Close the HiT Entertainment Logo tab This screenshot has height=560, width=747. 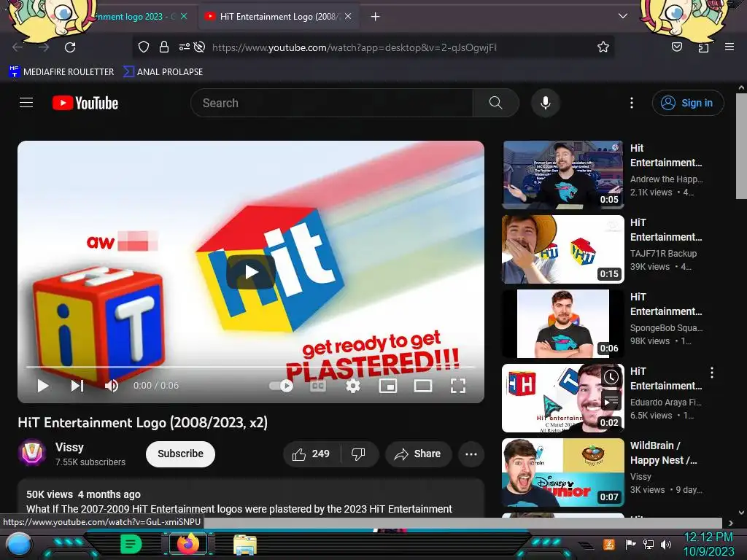[x=348, y=16]
